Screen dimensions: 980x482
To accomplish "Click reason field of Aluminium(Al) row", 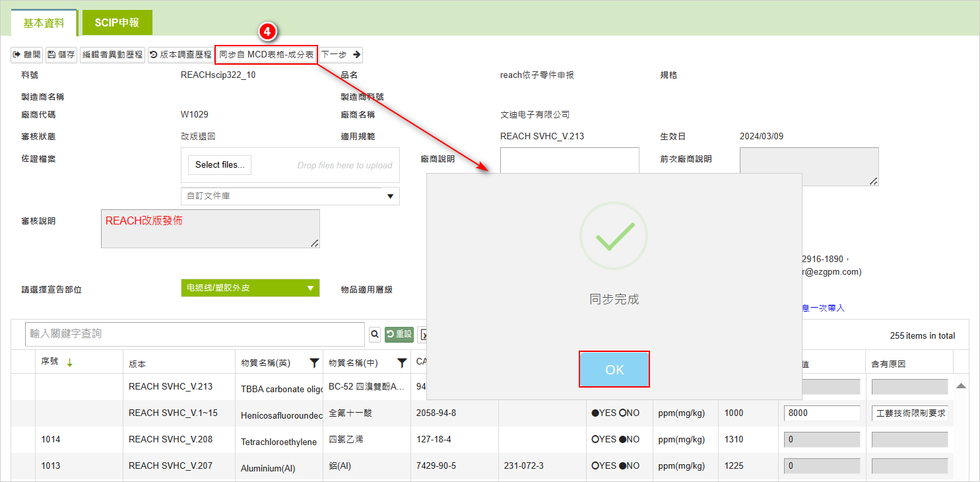I will click(910, 466).
